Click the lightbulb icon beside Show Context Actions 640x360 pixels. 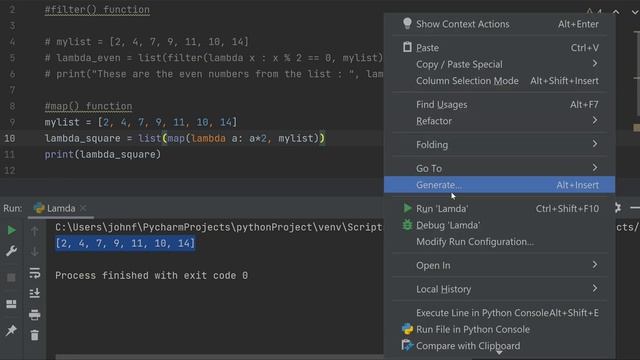[x=407, y=23]
